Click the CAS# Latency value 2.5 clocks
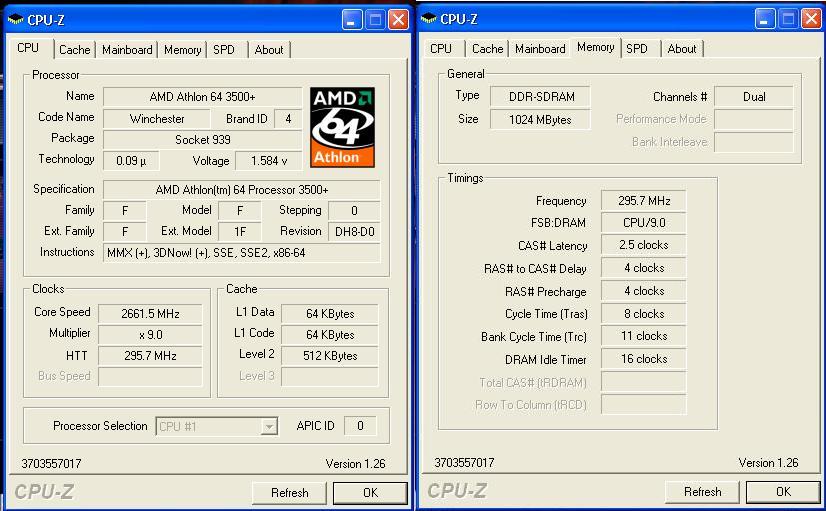Viewport: 826px width, 511px height. tap(644, 245)
